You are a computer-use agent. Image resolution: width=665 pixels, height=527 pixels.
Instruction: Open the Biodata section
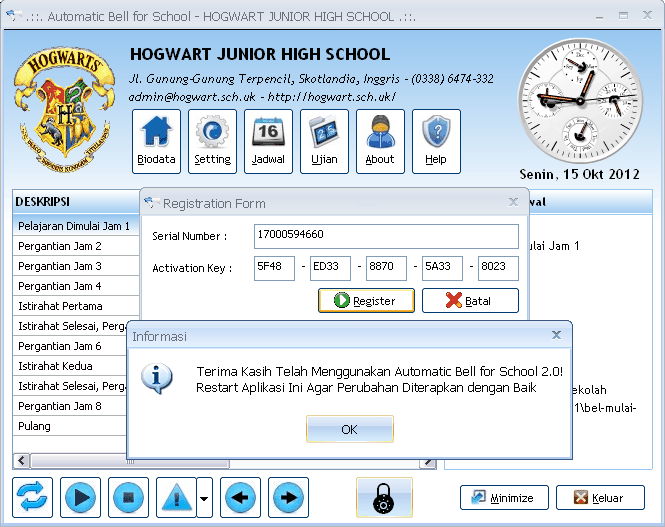tap(156, 142)
